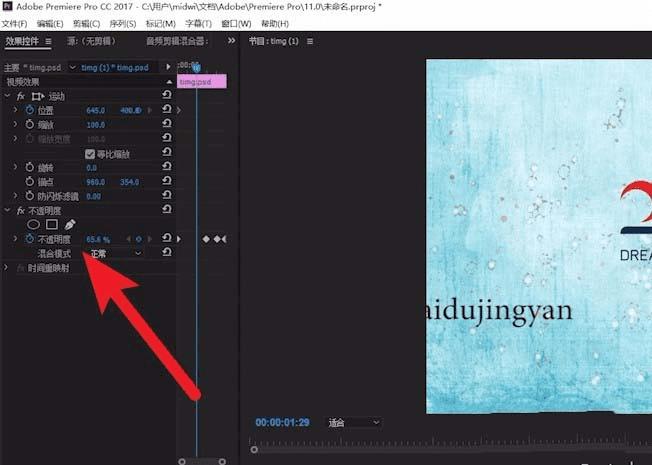Screen dimensions: 652x465
Task: Click the 00:00:01:29 program timecode
Action: point(282,423)
